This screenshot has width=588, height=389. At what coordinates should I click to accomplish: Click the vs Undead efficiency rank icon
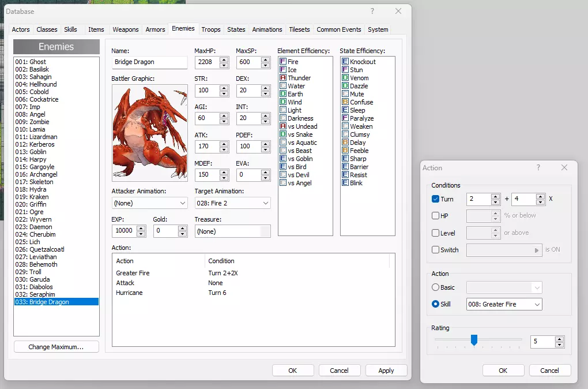tap(283, 126)
